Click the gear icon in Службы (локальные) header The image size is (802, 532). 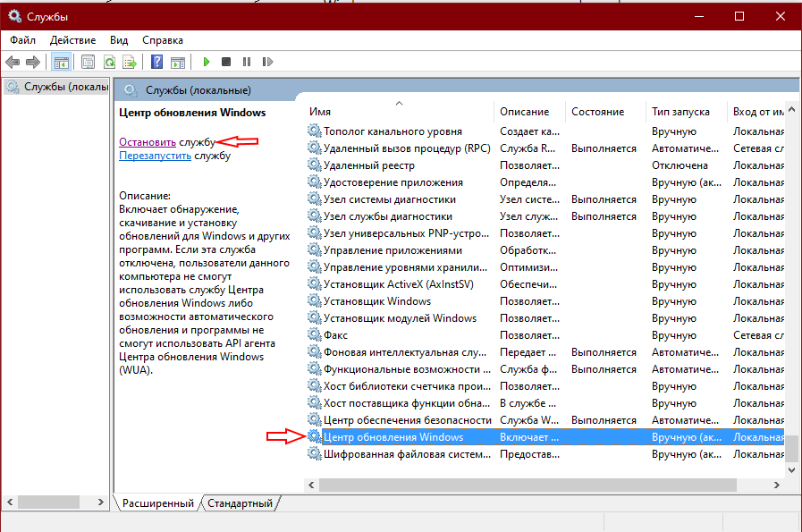coord(131,90)
